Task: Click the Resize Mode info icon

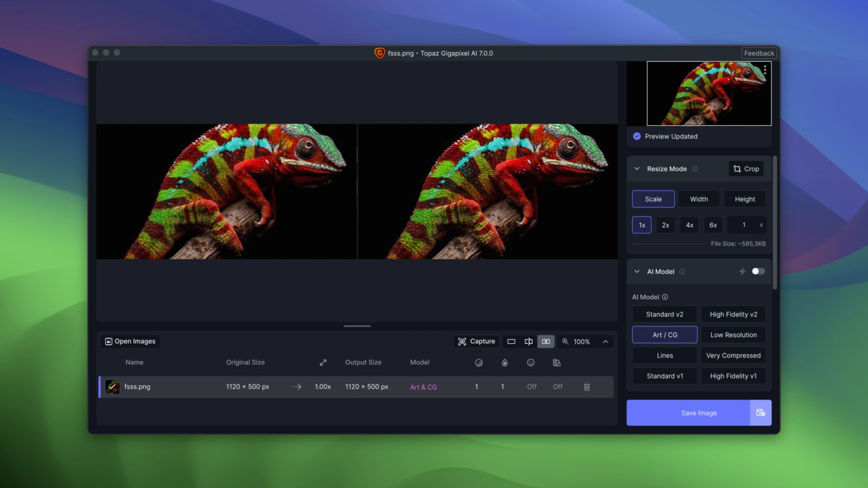Action: coord(694,169)
